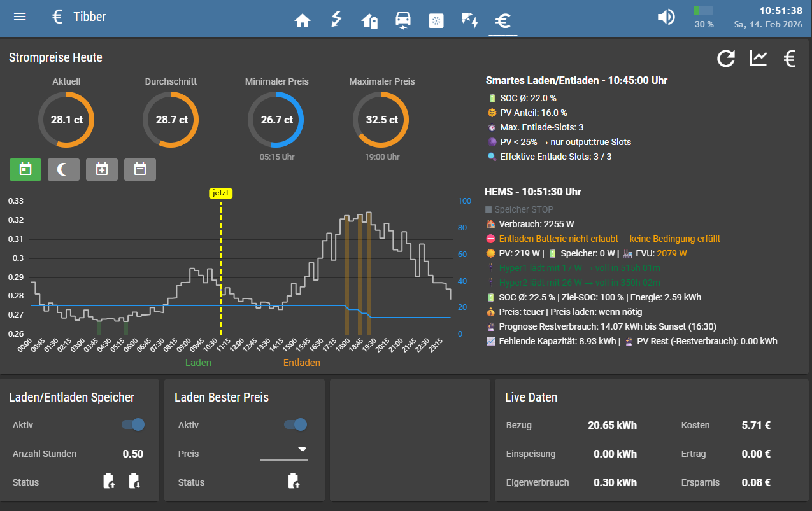Click 'Prognose Restverbrauch: 14.07 kWh' line
The height and width of the screenshot is (511, 812).
[x=601, y=326]
